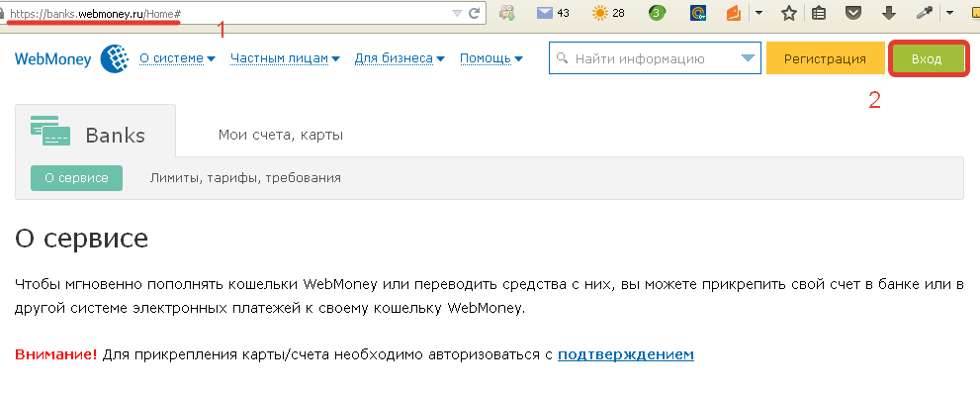Open the Для бизнеса menu
The image size is (980, 394).
click(400, 58)
